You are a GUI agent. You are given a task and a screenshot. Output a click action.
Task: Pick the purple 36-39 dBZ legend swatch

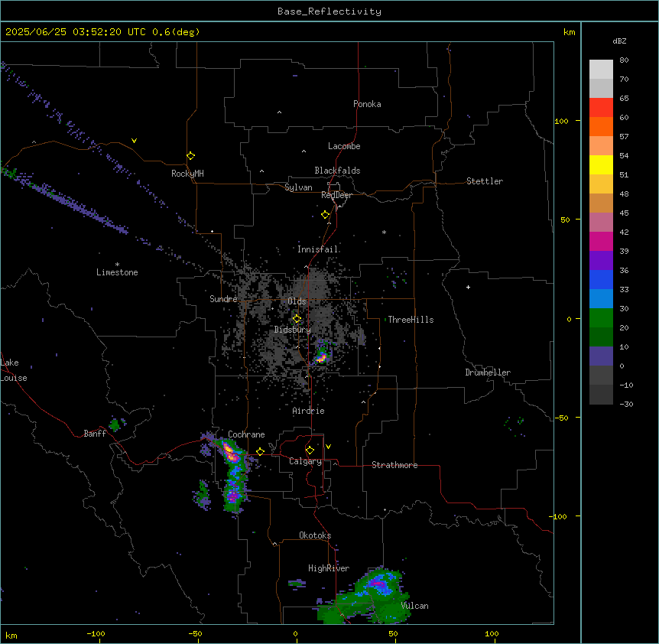pyautogui.click(x=601, y=261)
